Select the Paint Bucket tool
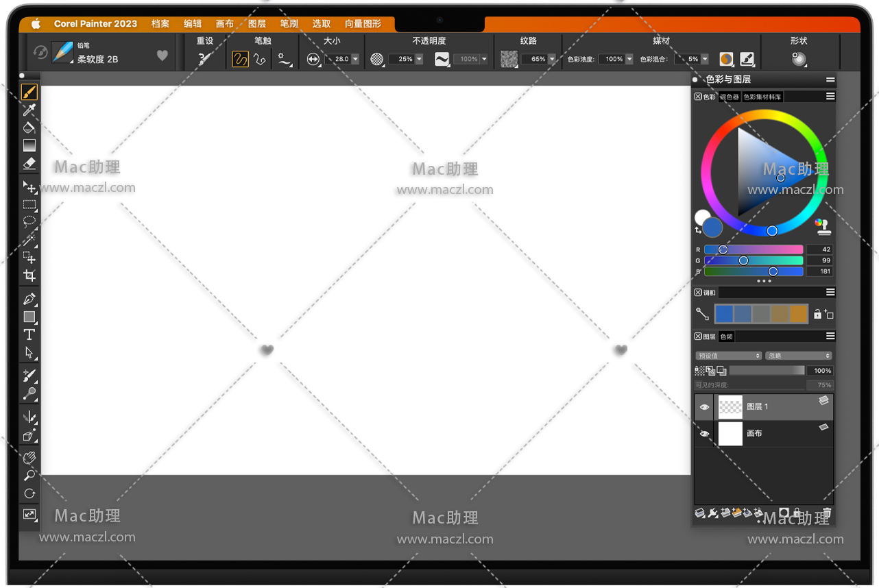Image resolution: width=879 pixels, height=588 pixels. 29,127
